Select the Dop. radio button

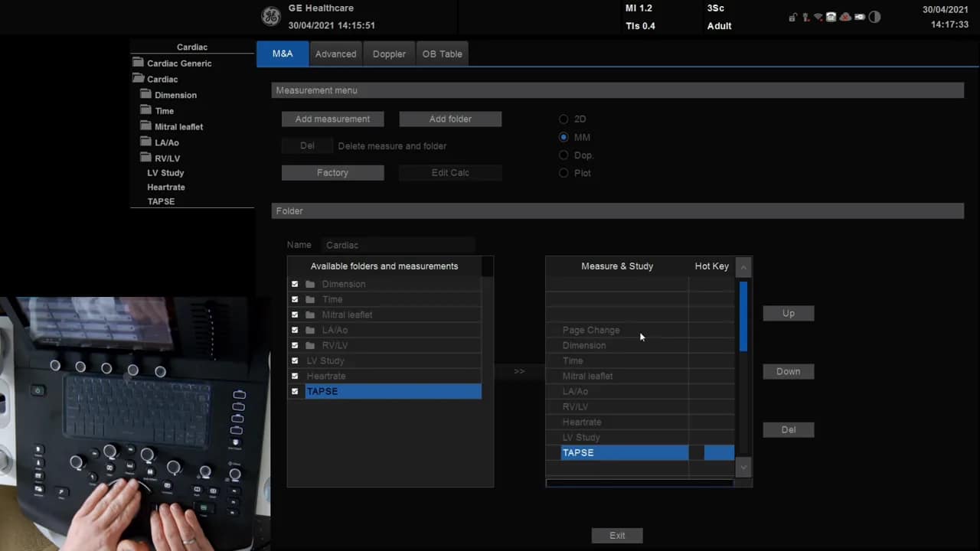[563, 155]
